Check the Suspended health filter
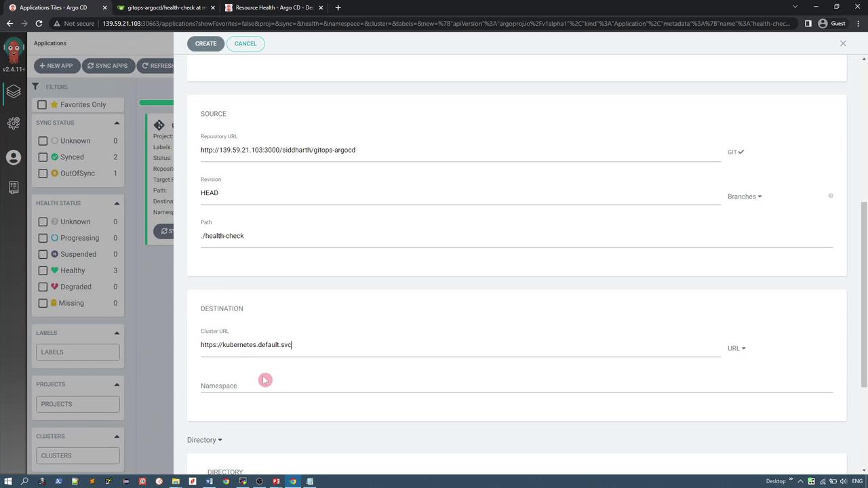 (43, 254)
